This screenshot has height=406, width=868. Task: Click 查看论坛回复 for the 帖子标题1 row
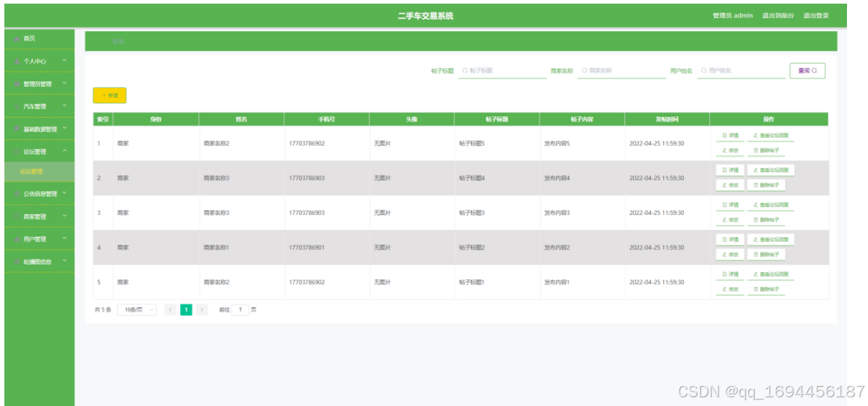771,274
